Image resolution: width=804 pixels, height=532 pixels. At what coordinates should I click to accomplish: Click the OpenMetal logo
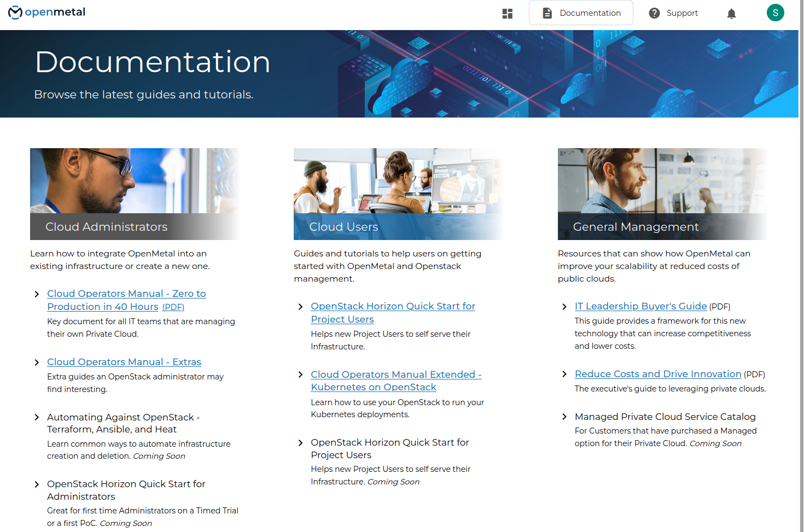47,12
